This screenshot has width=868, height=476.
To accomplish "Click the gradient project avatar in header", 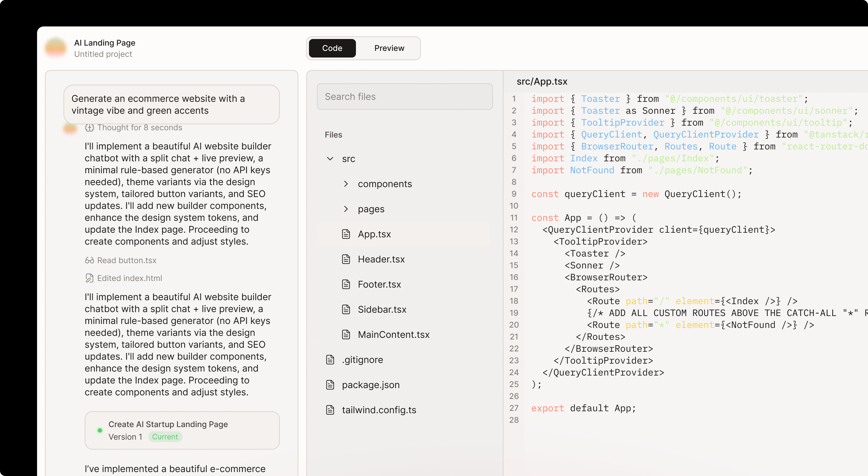I will click(56, 48).
